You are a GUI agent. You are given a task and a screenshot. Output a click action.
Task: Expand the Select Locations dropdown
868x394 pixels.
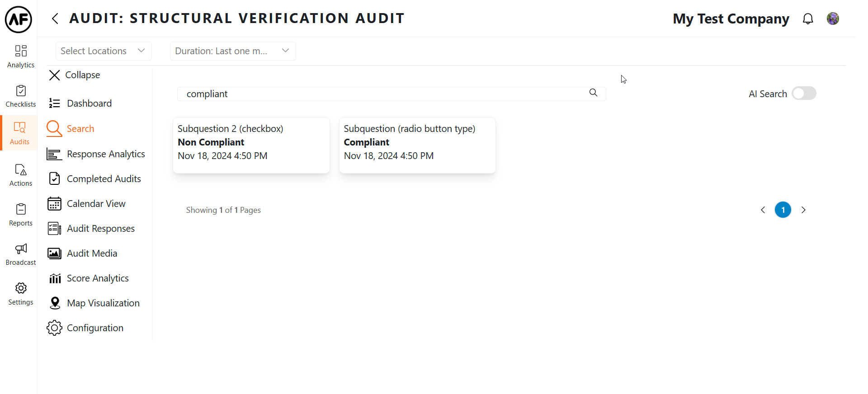(x=103, y=51)
